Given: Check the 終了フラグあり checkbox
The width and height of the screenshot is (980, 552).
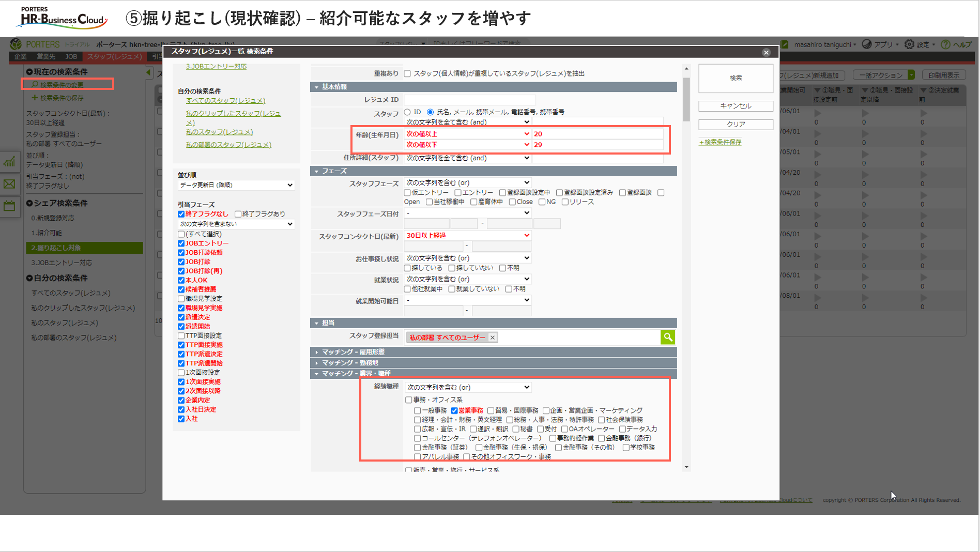Looking at the screenshot, I should click(x=238, y=214).
